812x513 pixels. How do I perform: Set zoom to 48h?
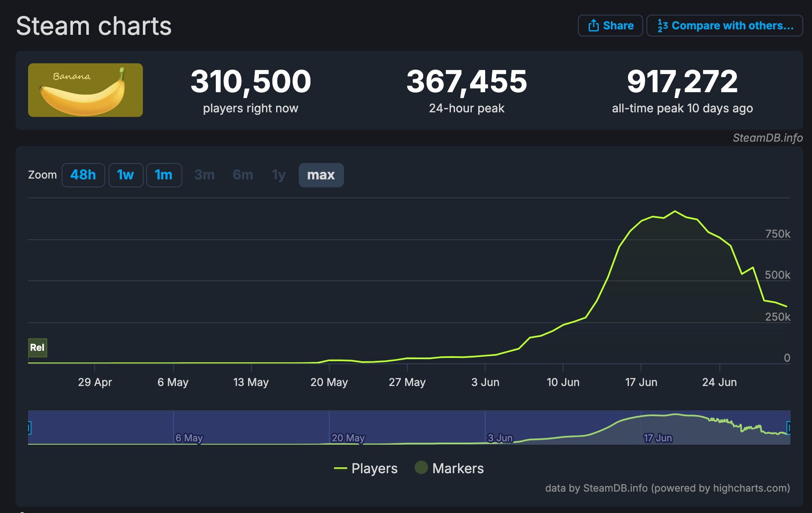[x=83, y=175]
